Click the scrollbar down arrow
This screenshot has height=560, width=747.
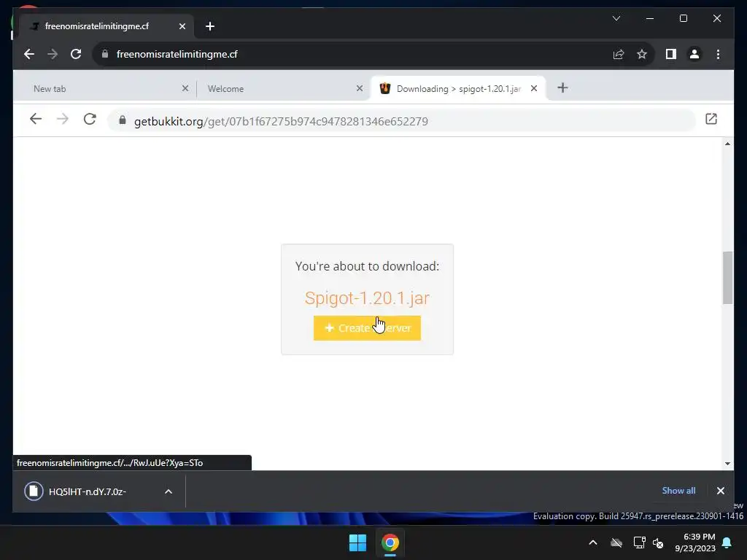point(727,463)
